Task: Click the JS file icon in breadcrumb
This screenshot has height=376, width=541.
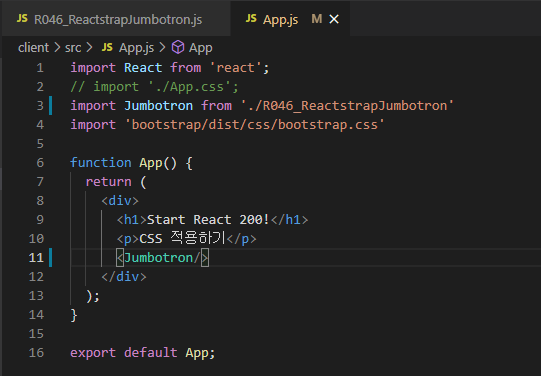Action: click(107, 47)
